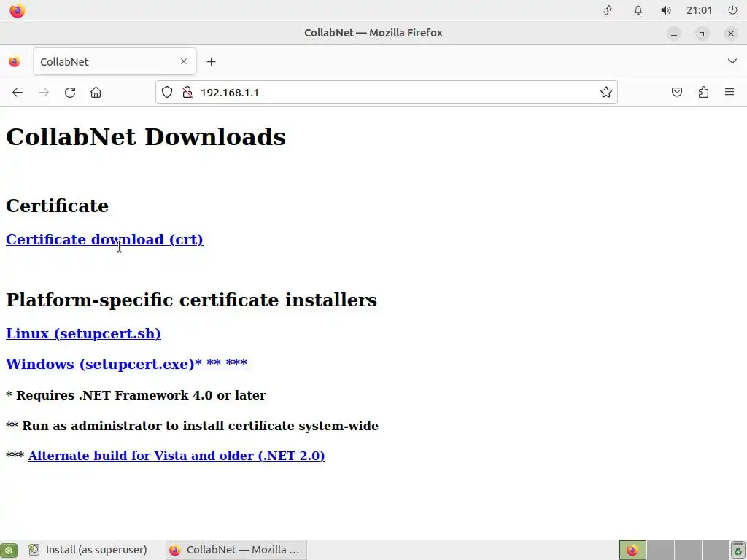Open the Firefox hamburger application menu
Viewport: 747px width, 560px height.
click(x=729, y=92)
